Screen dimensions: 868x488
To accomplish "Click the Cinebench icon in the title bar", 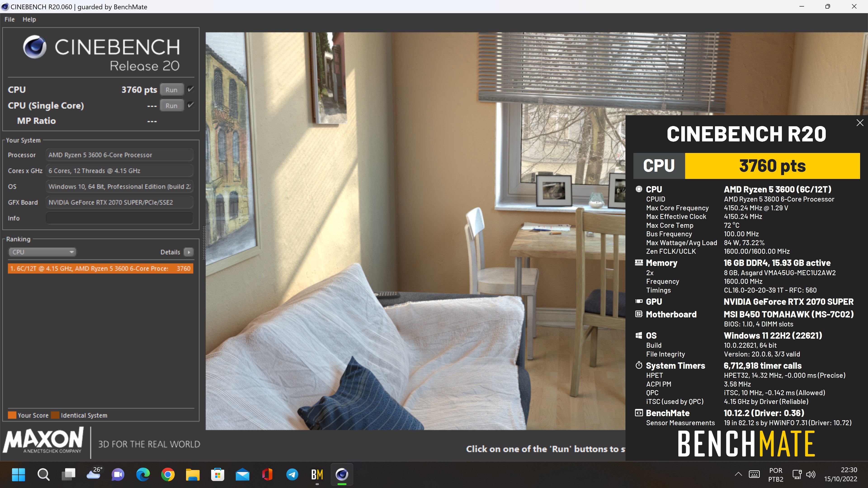I will pos(5,7).
